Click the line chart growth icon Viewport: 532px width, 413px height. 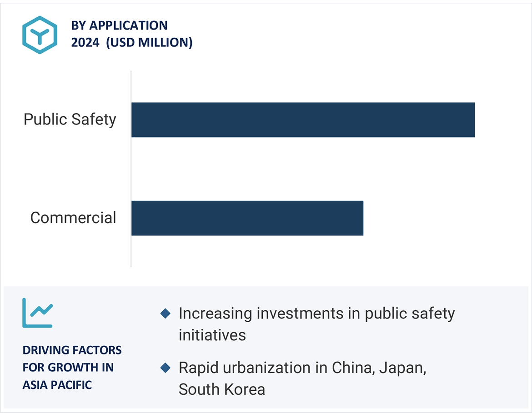click(37, 313)
